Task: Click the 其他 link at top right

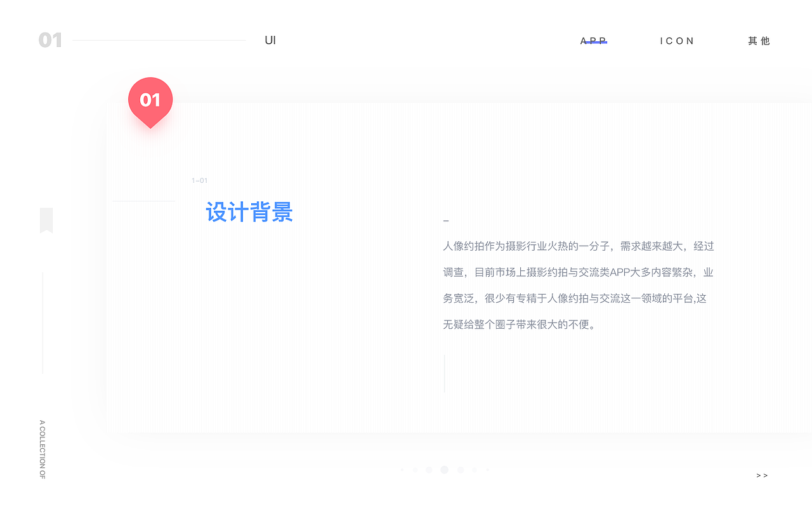Action: coord(759,41)
